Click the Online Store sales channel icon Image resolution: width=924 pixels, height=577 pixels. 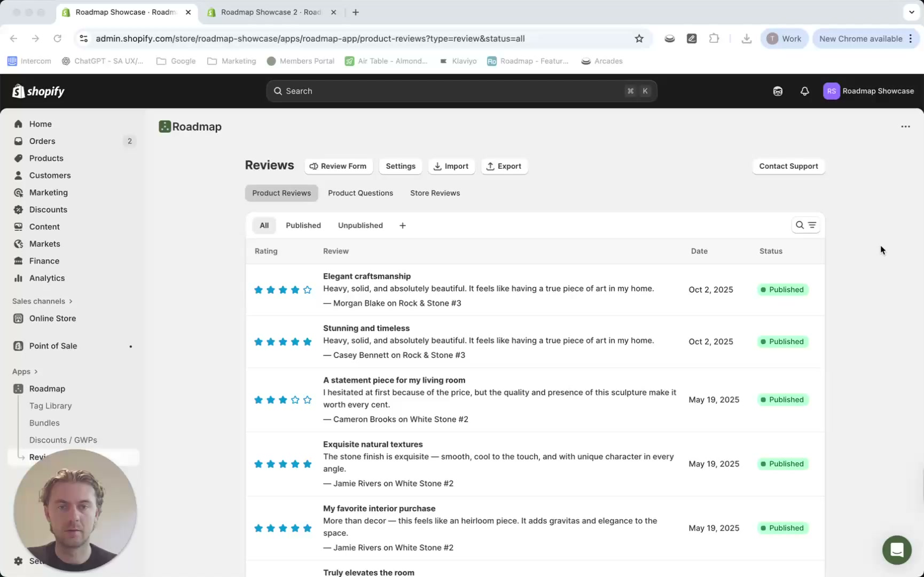19,318
